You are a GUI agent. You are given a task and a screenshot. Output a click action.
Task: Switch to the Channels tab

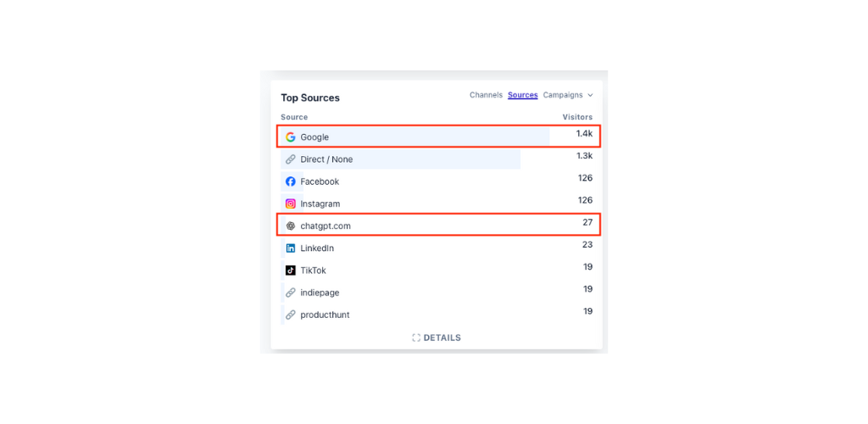486,95
